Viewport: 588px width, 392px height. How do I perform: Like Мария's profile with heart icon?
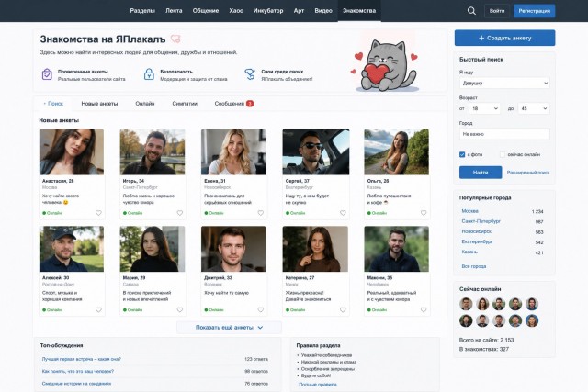[180, 310]
